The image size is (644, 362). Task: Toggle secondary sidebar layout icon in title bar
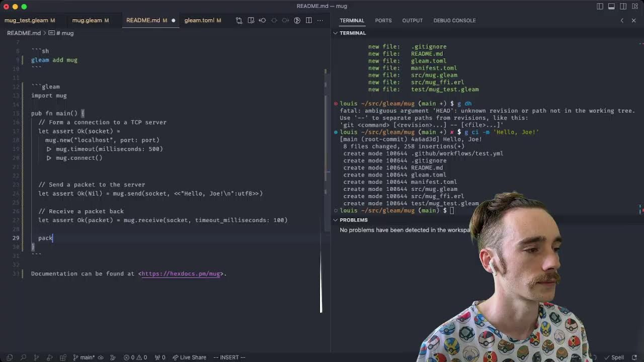pos(623,7)
